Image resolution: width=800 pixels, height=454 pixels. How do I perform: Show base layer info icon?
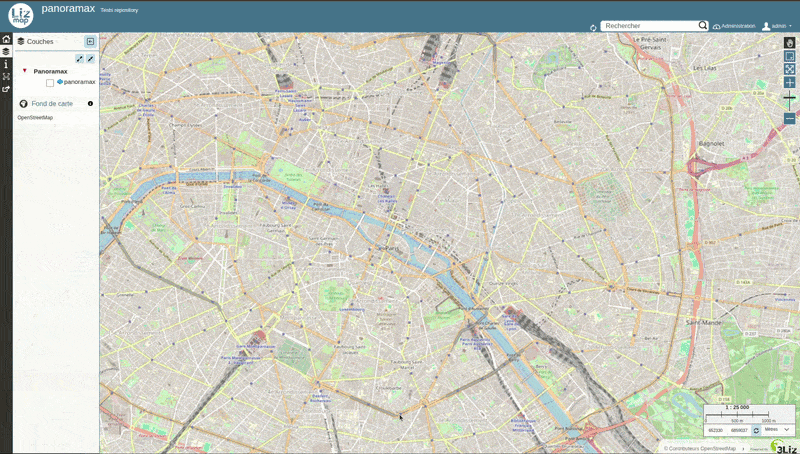tap(90, 104)
